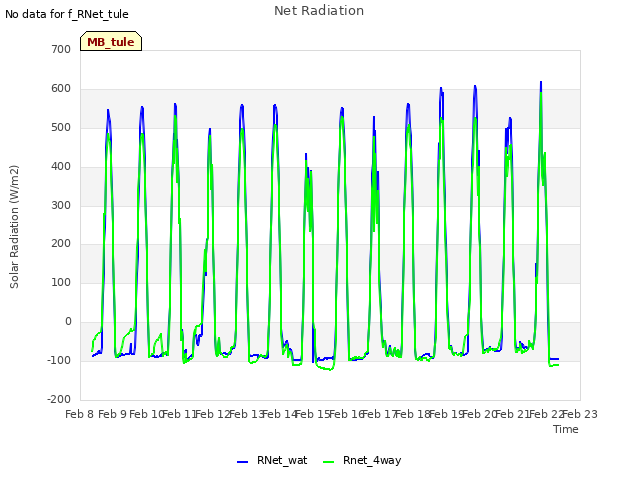The height and width of the screenshot is (480, 640).
Task: Click the Time axis title
Action: point(565,429)
